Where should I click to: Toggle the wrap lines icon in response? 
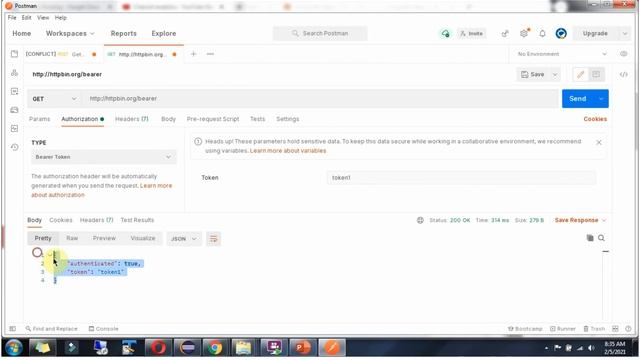click(x=213, y=239)
